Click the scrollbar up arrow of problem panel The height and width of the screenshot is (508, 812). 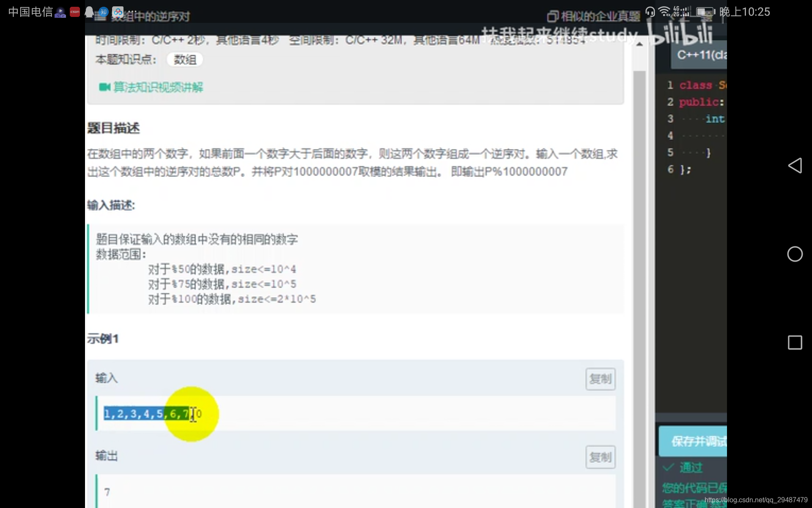[x=639, y=44]
